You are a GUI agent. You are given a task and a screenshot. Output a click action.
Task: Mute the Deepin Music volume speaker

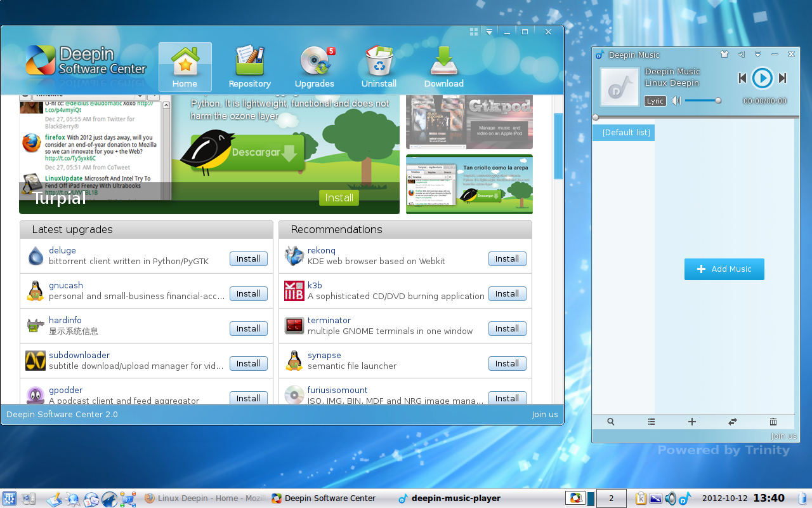pyautogui.click(x=676, y=100)
